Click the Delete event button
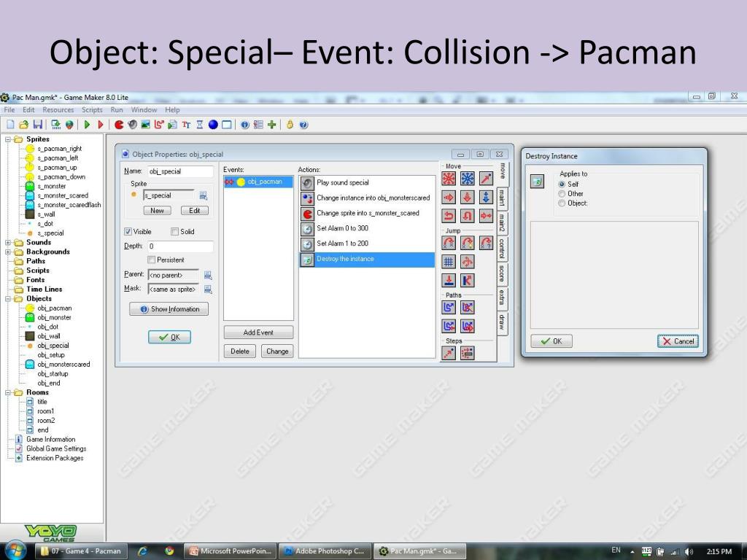The width and height of the screenshot is (747, 560). [239, 351]
